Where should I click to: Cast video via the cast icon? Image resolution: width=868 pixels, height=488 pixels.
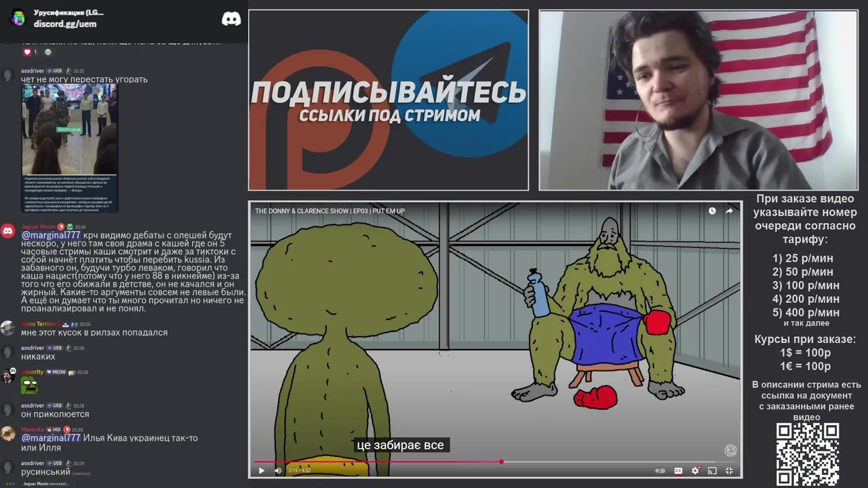tap(712, 470)
